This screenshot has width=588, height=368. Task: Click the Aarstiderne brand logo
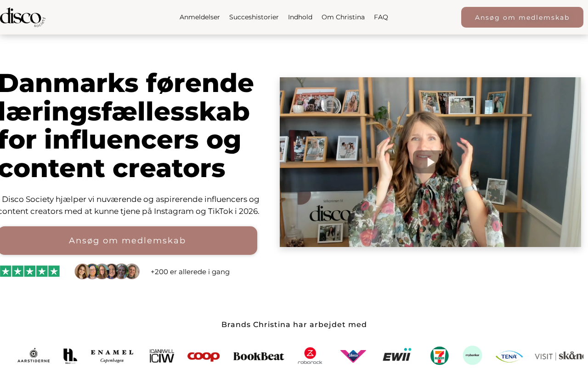pos(34,356)
